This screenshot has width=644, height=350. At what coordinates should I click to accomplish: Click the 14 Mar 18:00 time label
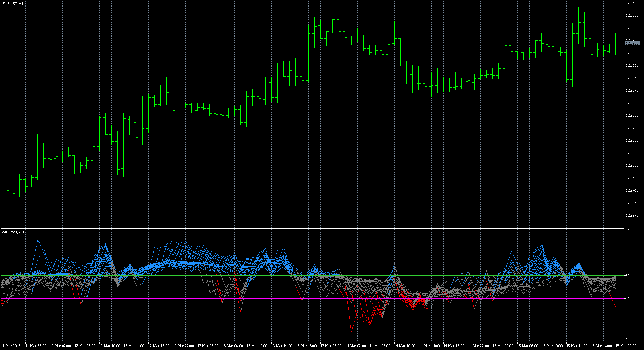(454, 346)
